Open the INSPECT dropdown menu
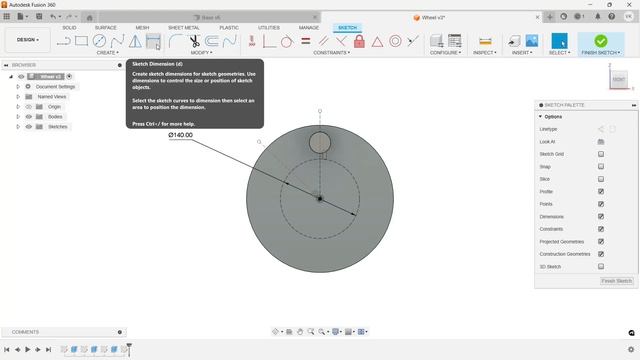 pyautogui.click(x=485, y=53)
